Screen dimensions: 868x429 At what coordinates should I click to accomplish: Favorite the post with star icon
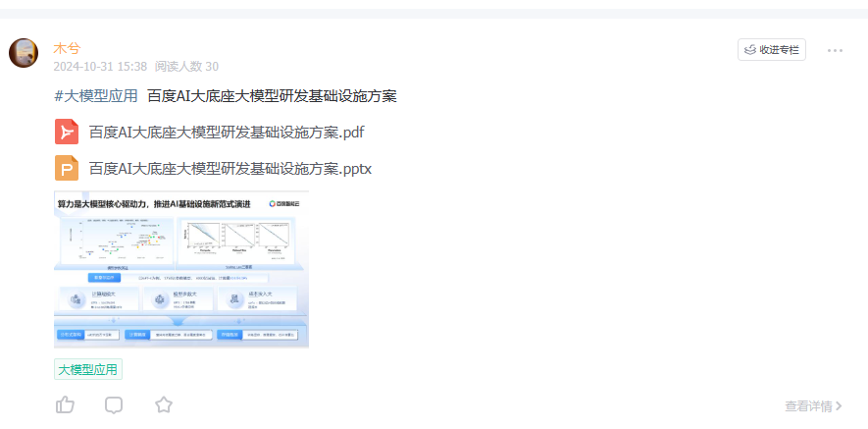164,405
